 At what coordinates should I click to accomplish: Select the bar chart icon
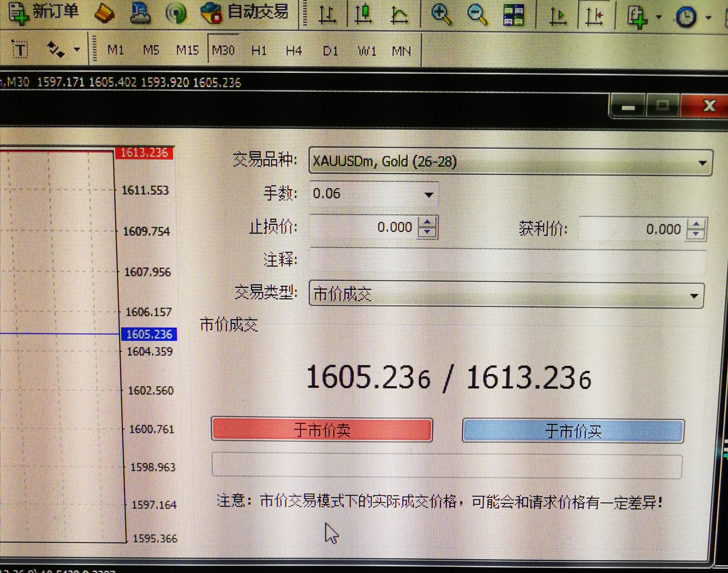[x=327, y=15]
